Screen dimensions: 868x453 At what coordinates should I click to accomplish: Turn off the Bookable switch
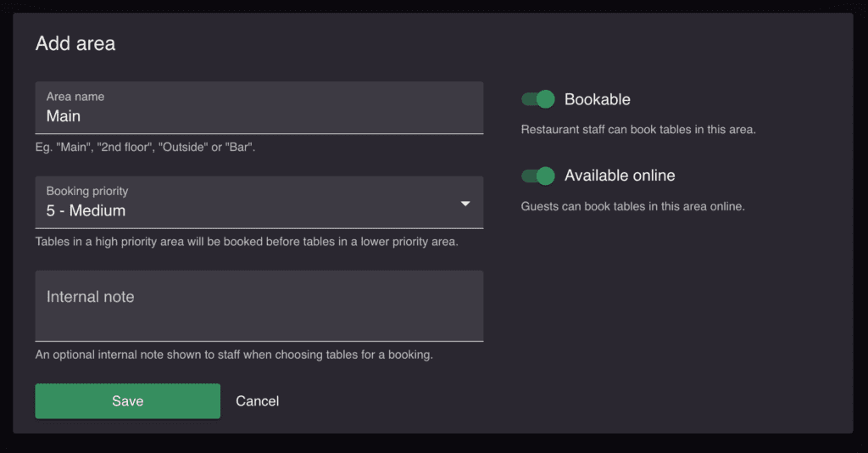pyautogui.click(x=538, y=99)
